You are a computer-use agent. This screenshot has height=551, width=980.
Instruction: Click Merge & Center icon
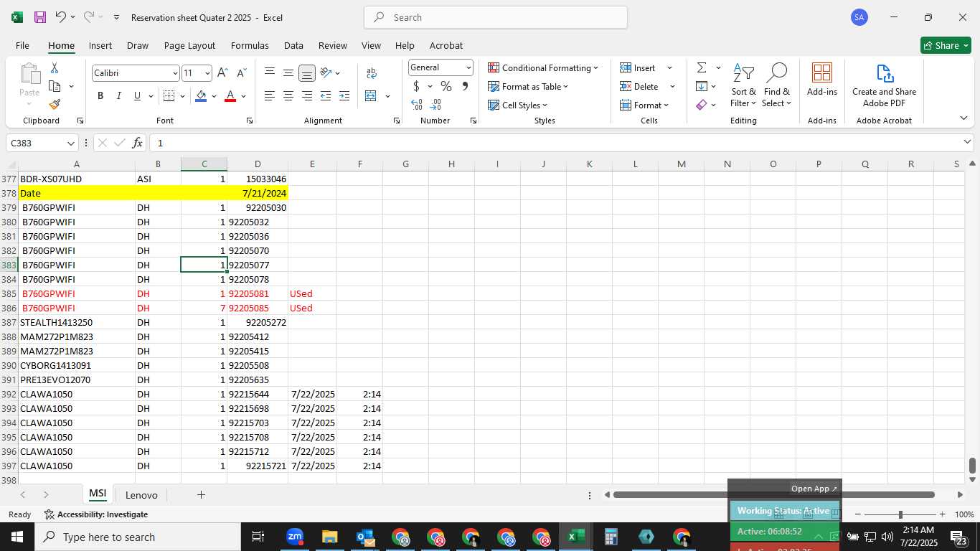(x=371, y=95)
